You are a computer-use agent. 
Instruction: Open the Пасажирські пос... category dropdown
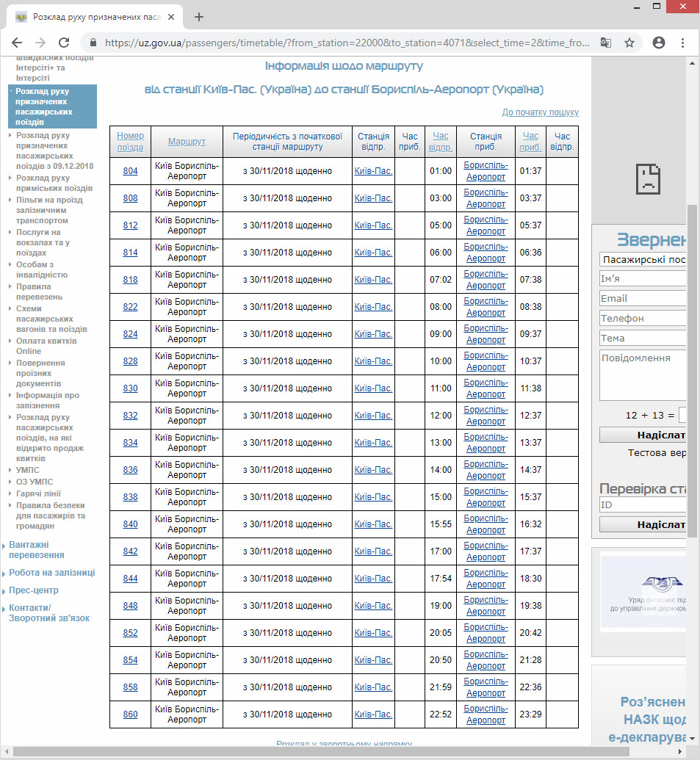tap(643, 259)
